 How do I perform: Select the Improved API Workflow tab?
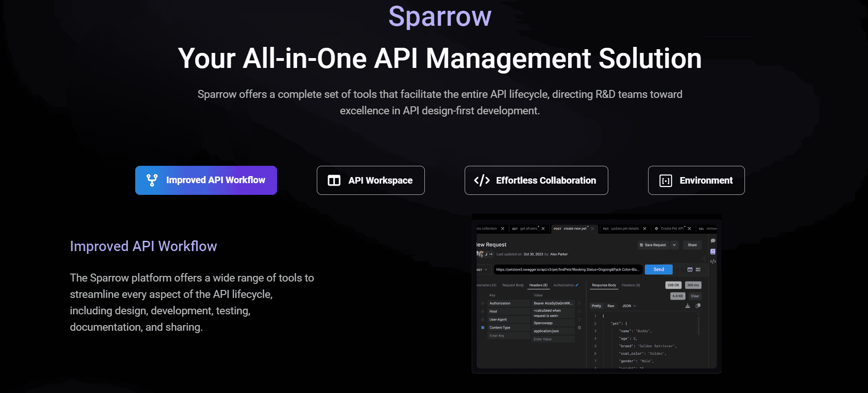click(206, 180)
